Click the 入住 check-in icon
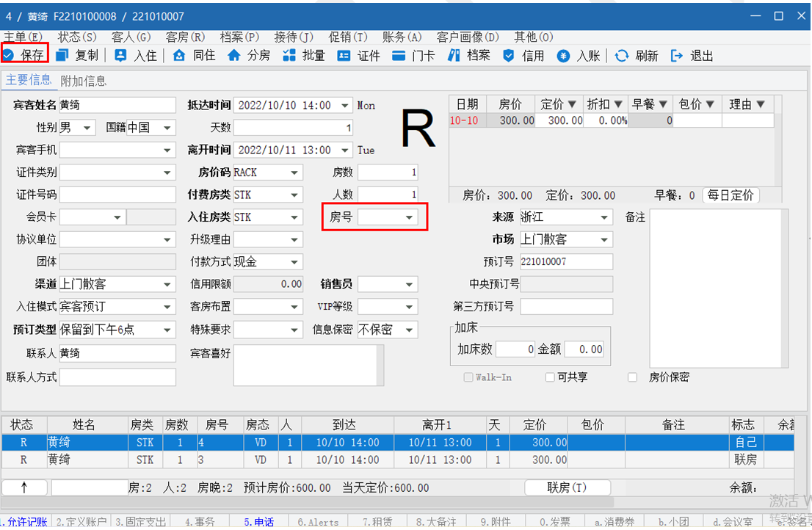This screenshot has width=812, height=530. [x=120, y=55]
